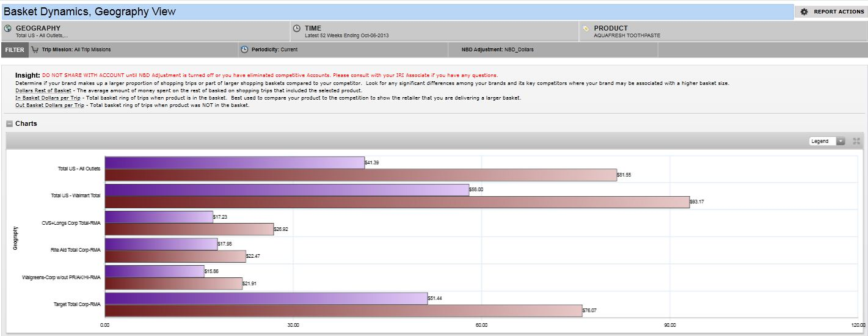Click the Periodicity clock icon

[x=244, y=49]
